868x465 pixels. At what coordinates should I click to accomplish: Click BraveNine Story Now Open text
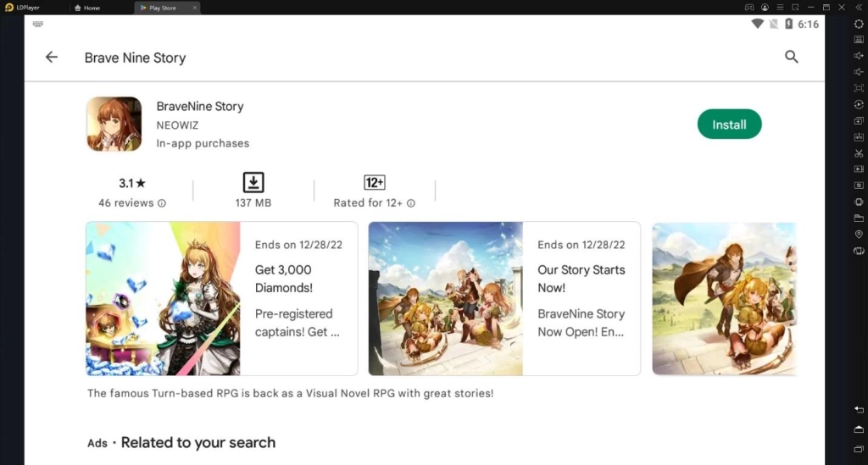point(581,323)
